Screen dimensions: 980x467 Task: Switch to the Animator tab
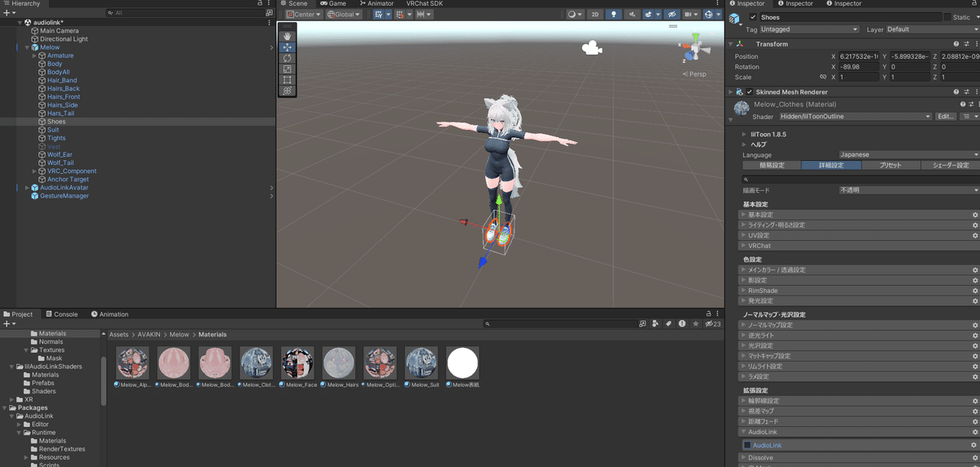click(376, 4)
